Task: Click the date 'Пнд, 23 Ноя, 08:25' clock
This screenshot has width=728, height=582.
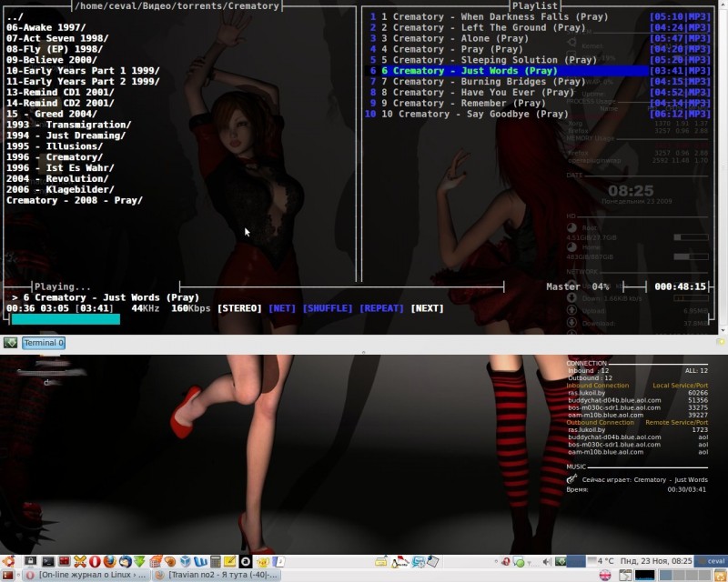Action: (x=656, y=561)
